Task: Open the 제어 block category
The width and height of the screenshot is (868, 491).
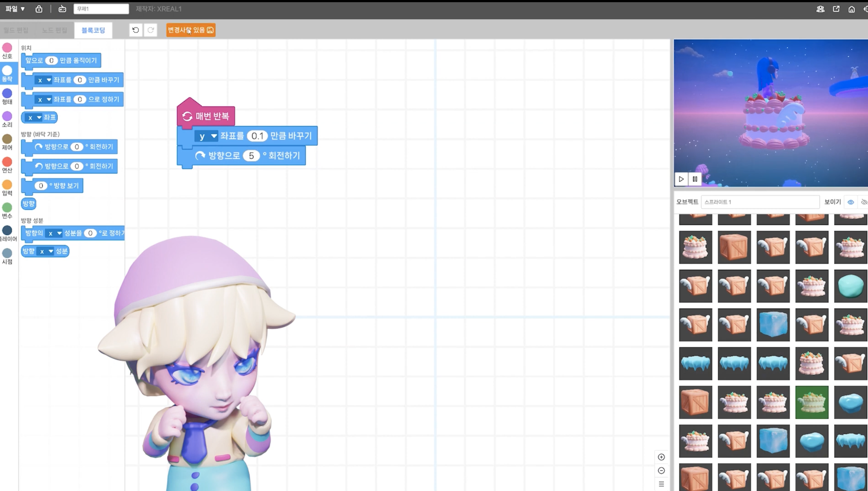Action: 7,142
